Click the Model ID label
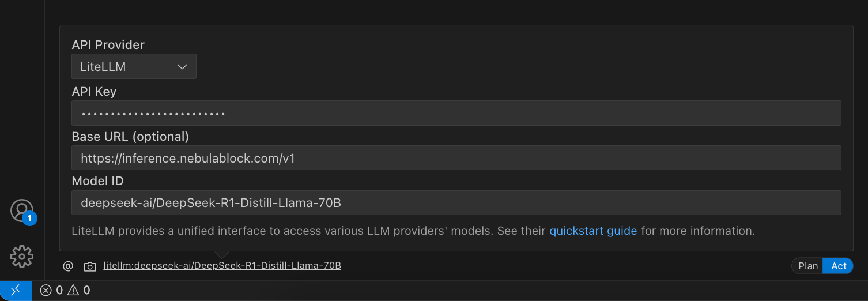 (x=97, y=180)
